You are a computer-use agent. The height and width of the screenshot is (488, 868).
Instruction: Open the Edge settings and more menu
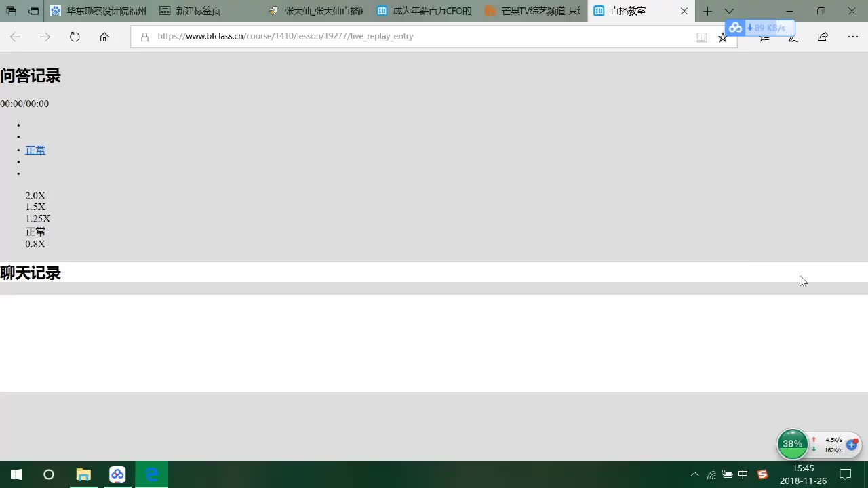[x=853, y=37]
